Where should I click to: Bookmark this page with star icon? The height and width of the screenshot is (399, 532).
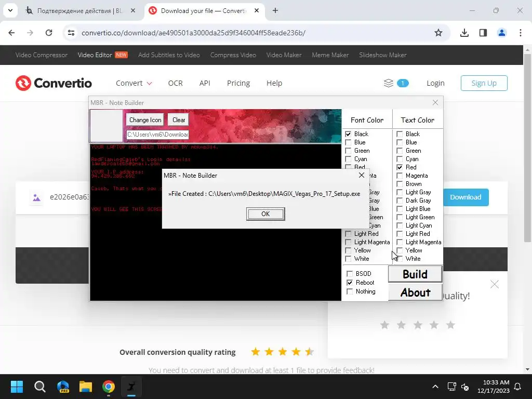pos(438,33)
